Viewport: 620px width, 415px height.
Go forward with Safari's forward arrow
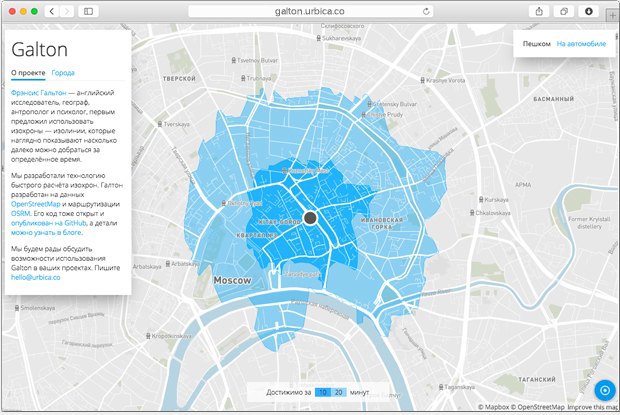[x=67, y=11]
